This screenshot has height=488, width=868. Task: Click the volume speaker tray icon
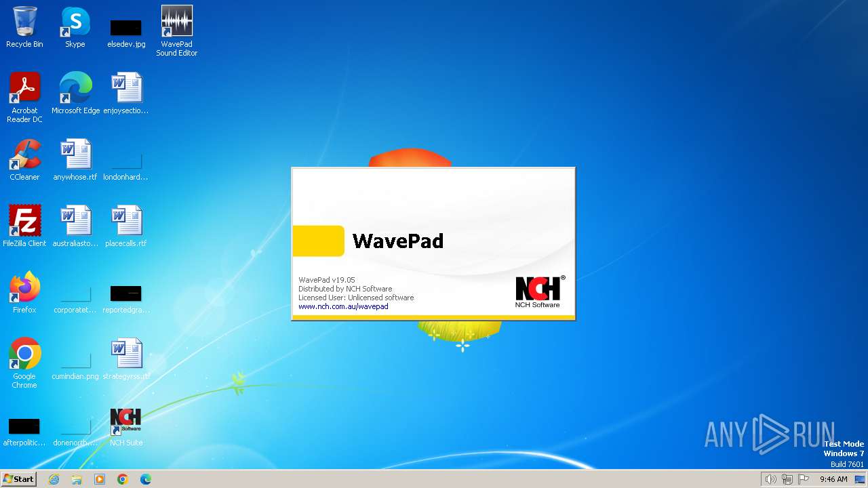(770, 479)
